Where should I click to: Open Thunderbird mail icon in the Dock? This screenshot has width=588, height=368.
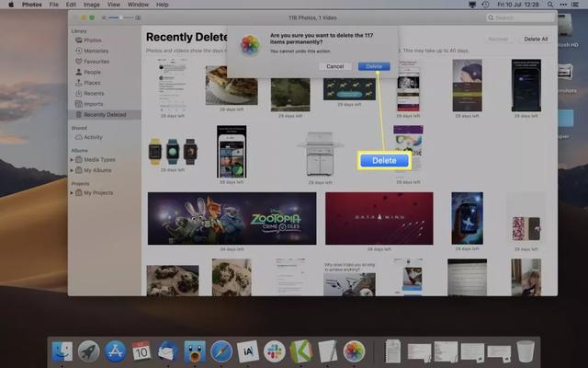tap(168, 351)
